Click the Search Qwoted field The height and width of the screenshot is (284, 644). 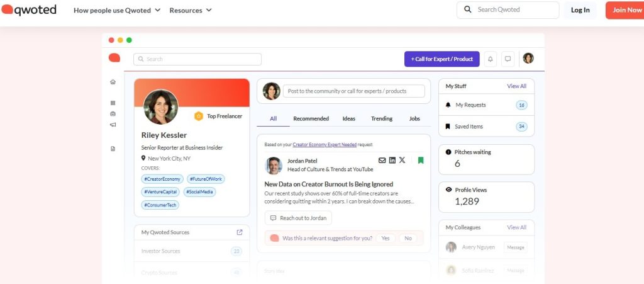[508, 10]
